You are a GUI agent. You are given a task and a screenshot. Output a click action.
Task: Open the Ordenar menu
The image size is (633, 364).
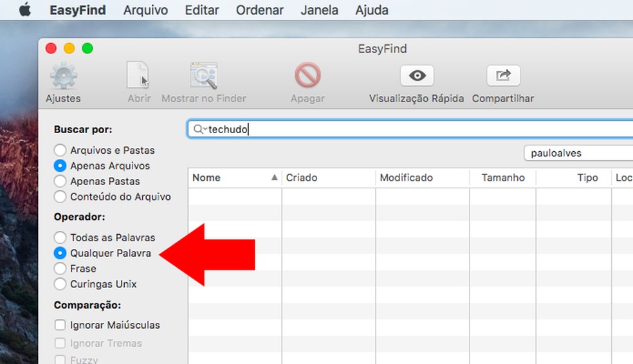point(260,10)
